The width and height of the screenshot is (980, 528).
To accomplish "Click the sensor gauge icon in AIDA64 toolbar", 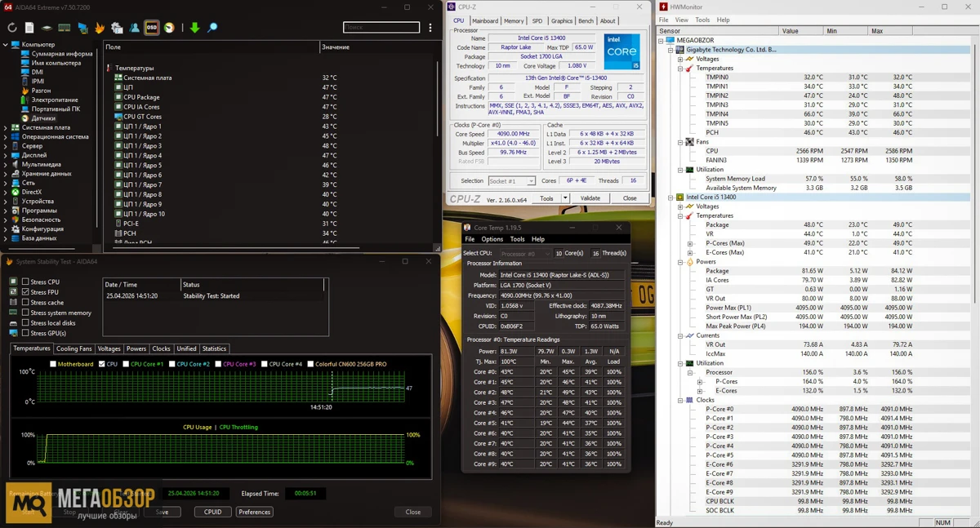I will [x=169, y=28].
